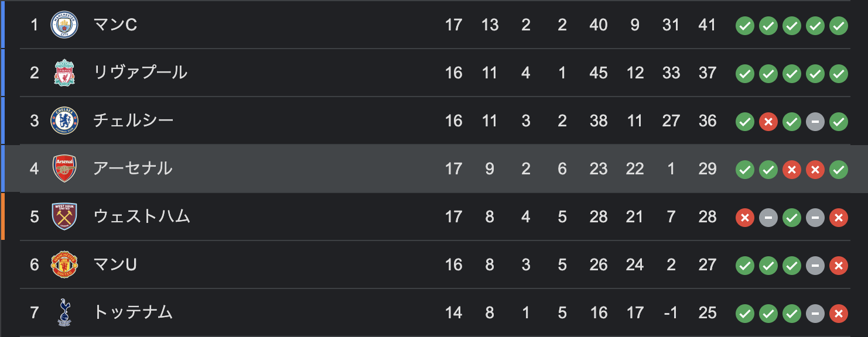Click Man U's grey draw form icon
The height and width of the screenshot is (337, 868).
(815, 265)
